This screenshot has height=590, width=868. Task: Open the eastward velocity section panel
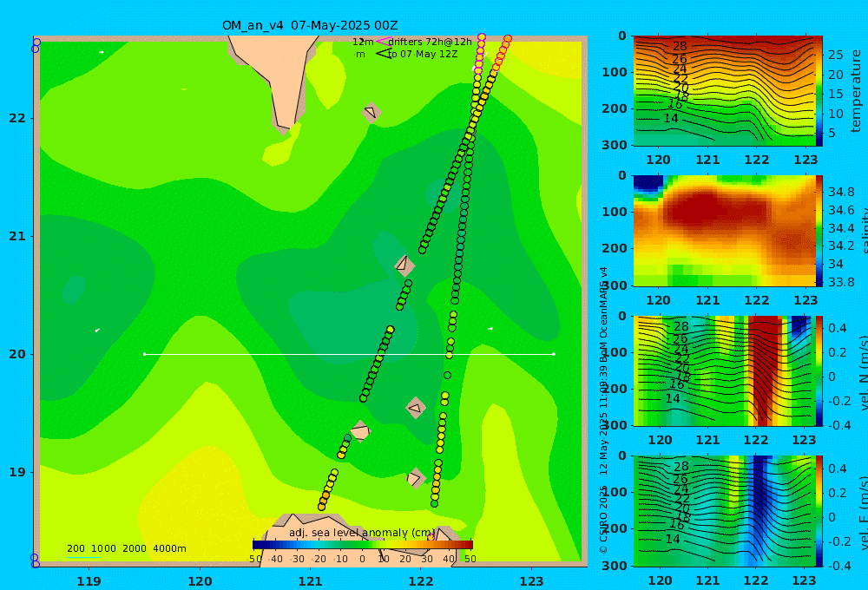click(724, 511)
